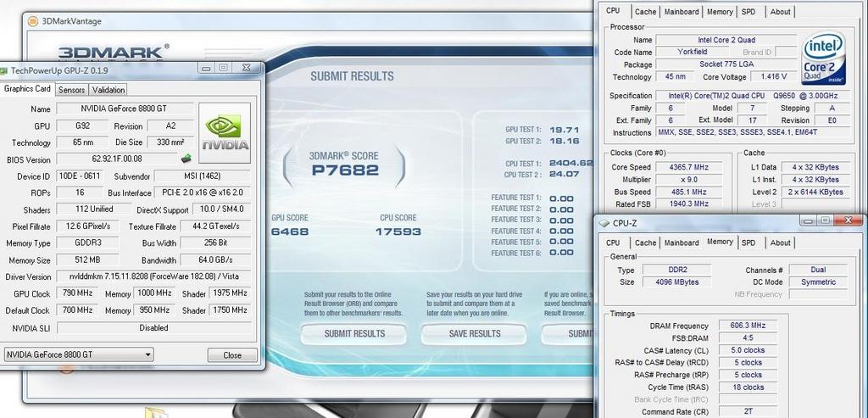This screenshot has height=418, width=868.
Task: Minimize the GPU-Z window
Action: [207, 68]
